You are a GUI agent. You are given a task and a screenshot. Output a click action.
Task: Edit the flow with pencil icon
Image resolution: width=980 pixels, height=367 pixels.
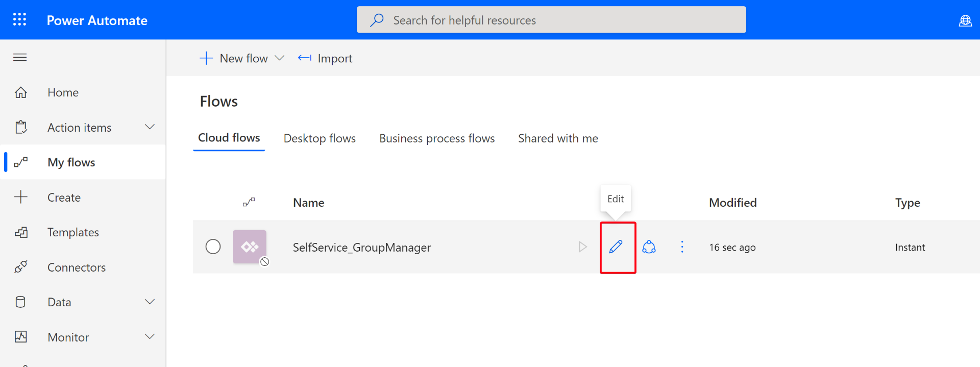point(616,247)
